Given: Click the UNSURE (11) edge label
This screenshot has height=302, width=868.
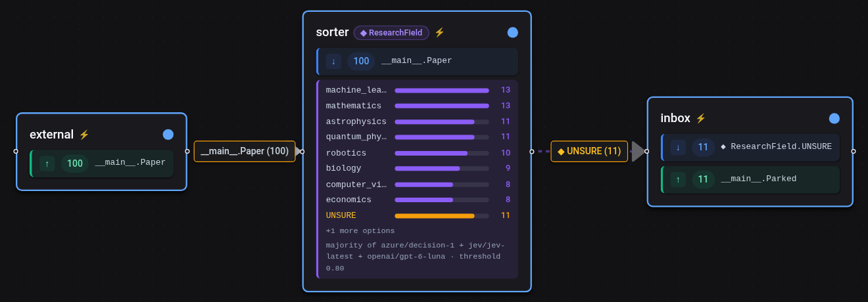Looking at the screenshot, I should 589,151.
